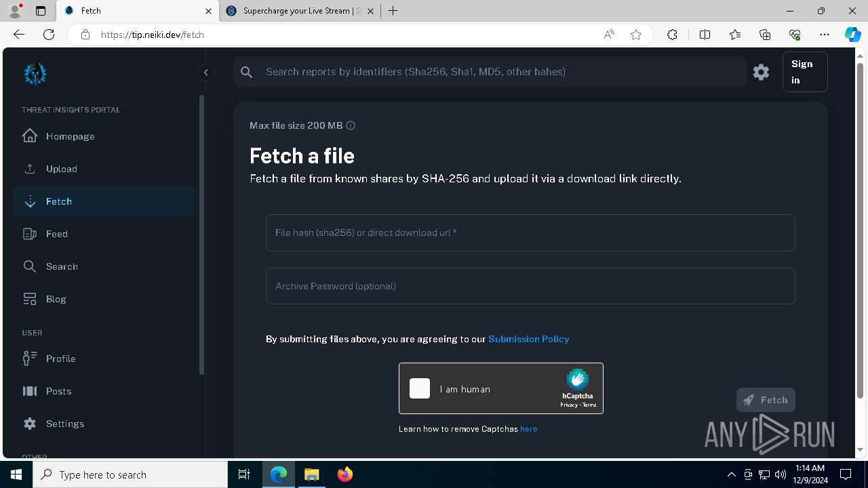Open Blog page in sidebar
This screenshot has height=488, width=868.
click(104, 299)
